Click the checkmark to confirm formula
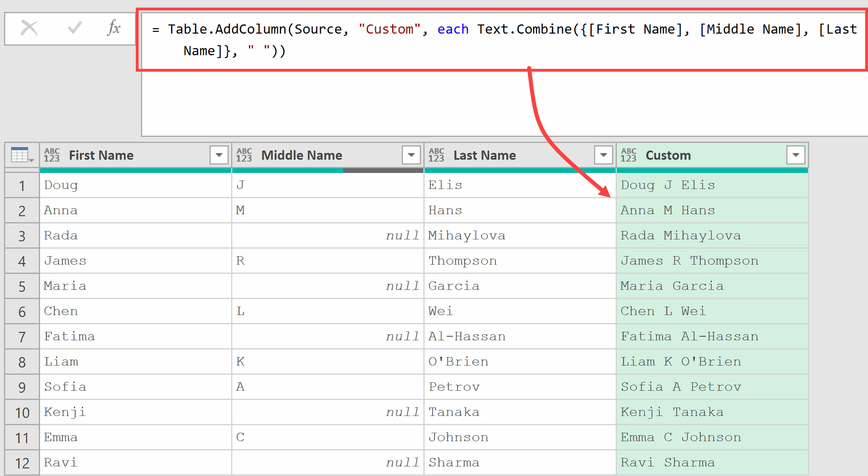Screen dimensions: 868x476 tap(75, 28)
